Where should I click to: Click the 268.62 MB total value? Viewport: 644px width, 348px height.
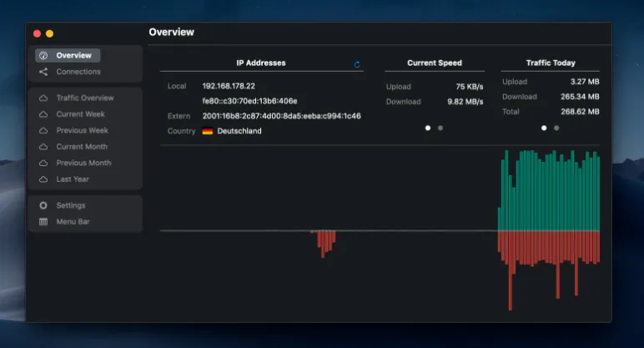coord(580,112)
